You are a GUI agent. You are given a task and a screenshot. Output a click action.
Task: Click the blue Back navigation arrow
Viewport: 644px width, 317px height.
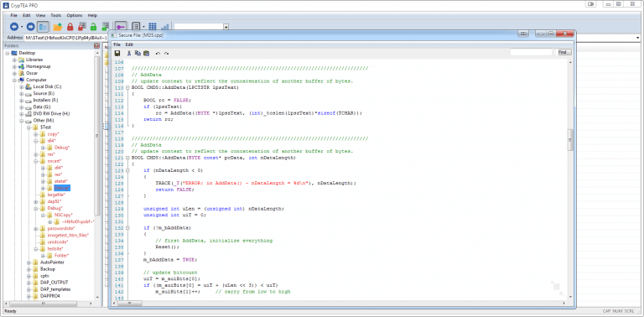(x=14, y=27)
